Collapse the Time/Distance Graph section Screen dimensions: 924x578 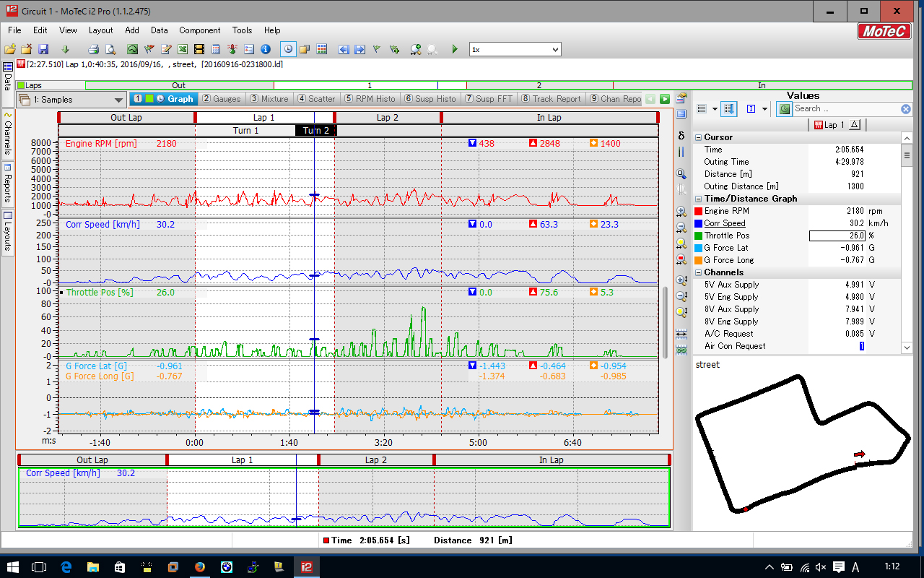[698, 199]
